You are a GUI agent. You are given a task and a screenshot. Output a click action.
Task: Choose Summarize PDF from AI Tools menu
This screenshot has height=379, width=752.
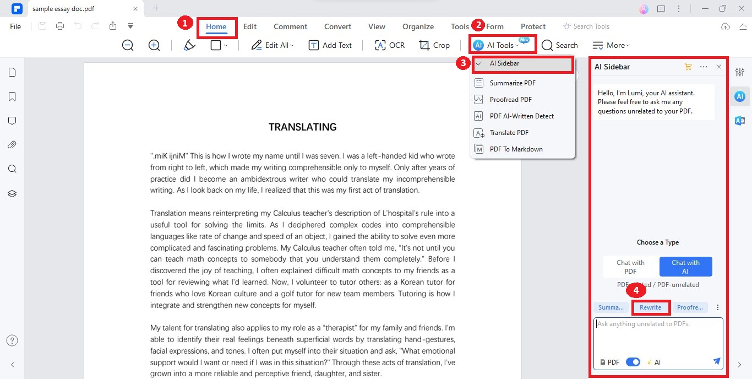point(523,83)
